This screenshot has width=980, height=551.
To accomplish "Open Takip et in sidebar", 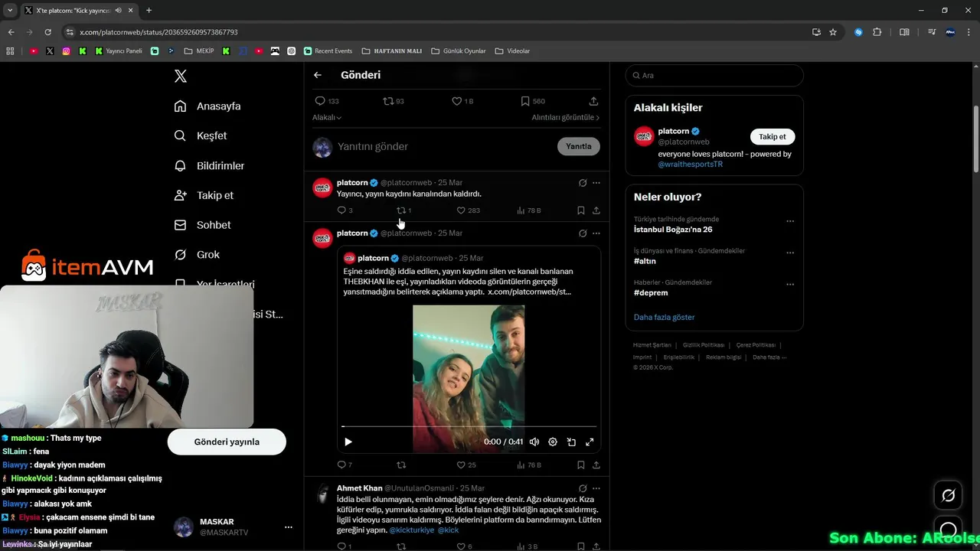I will pos(204,195).
